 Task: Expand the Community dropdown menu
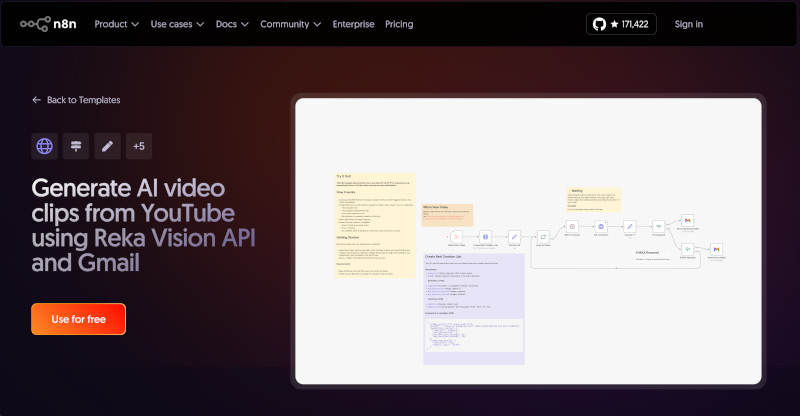290,24
